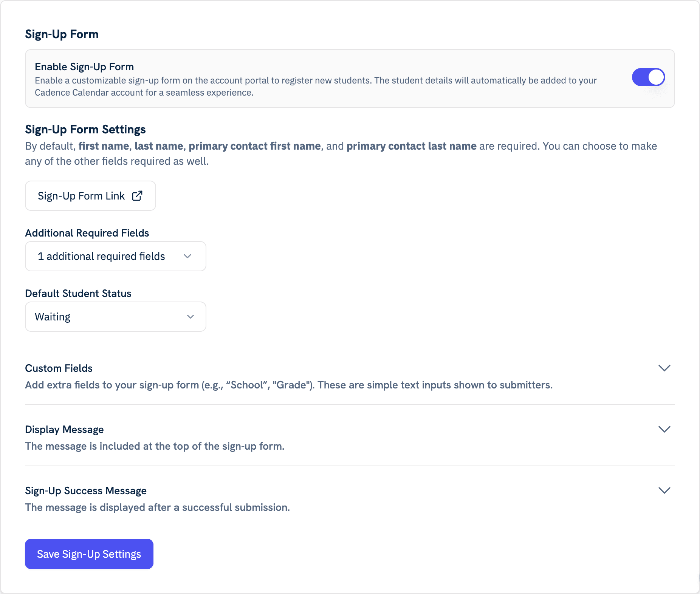Click the 'Default Student Status' label
The image size is (700, 594).
coord(78,294)
